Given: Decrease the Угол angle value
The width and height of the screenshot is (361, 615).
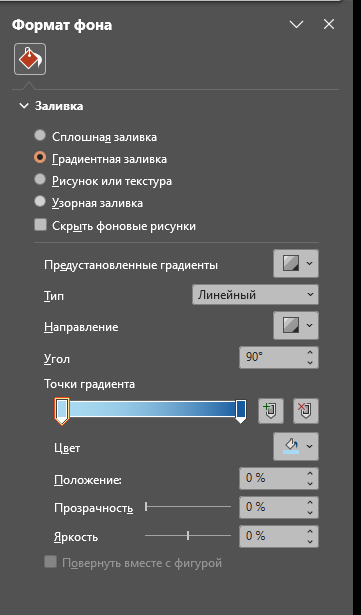Looking at the screenshot, I should (310, 363).
